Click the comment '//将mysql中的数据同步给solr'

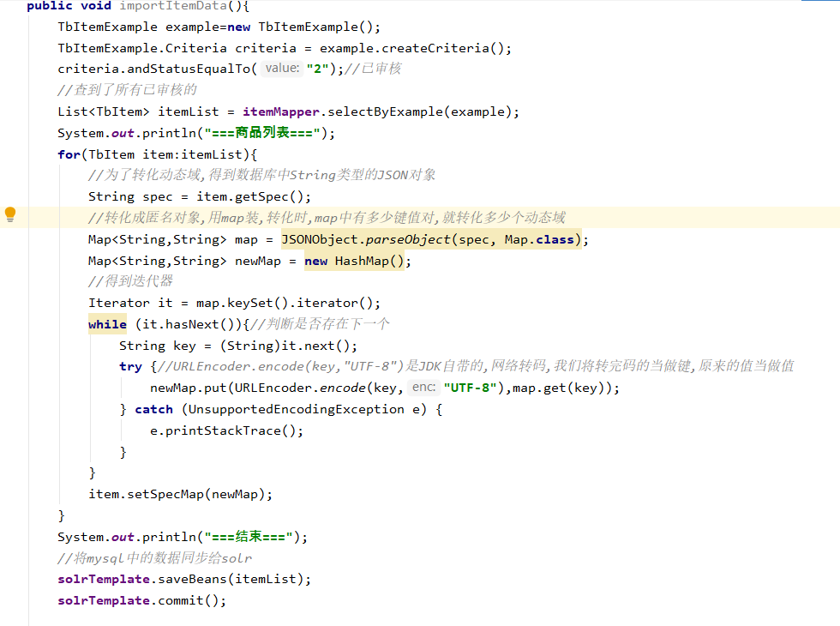pyautogui.click(x=155, y=558)
